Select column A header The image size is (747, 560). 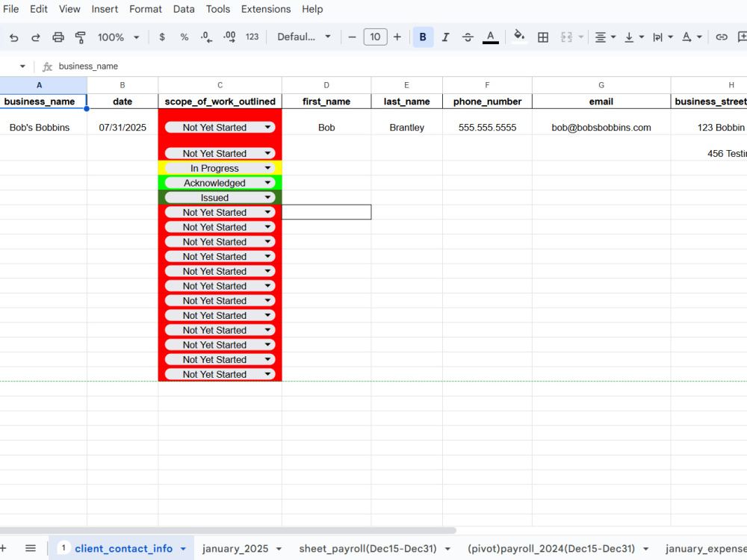(43, 85)
